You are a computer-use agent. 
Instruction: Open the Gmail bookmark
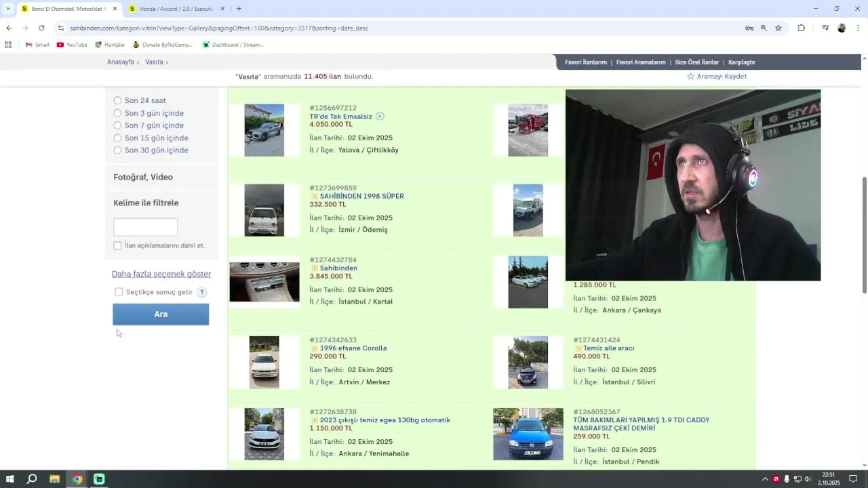[37, 45]
